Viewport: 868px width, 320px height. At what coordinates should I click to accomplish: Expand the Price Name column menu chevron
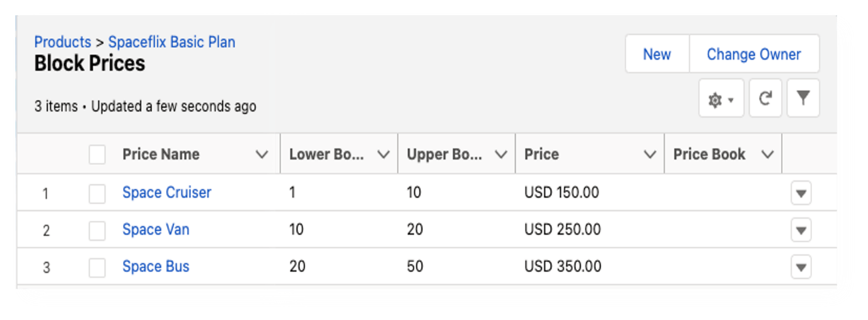(262, 154)
